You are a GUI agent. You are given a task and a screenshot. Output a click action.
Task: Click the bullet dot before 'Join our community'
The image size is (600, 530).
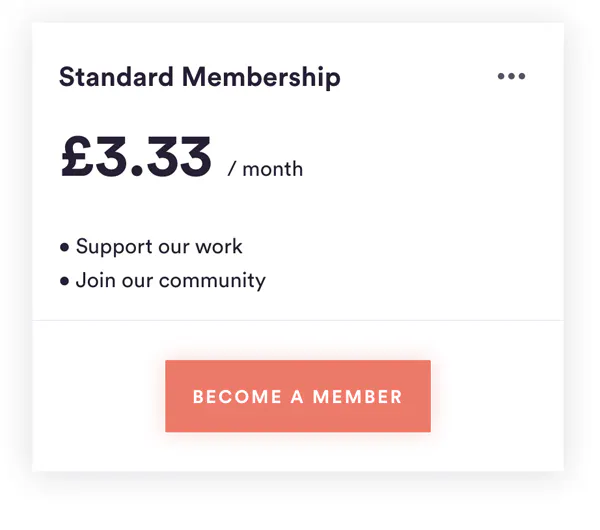[x=65, y=282]
